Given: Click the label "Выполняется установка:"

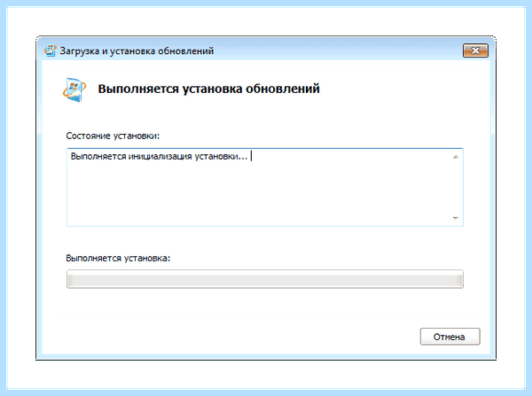Looking at the screenshot, I should tap(118, 258).
